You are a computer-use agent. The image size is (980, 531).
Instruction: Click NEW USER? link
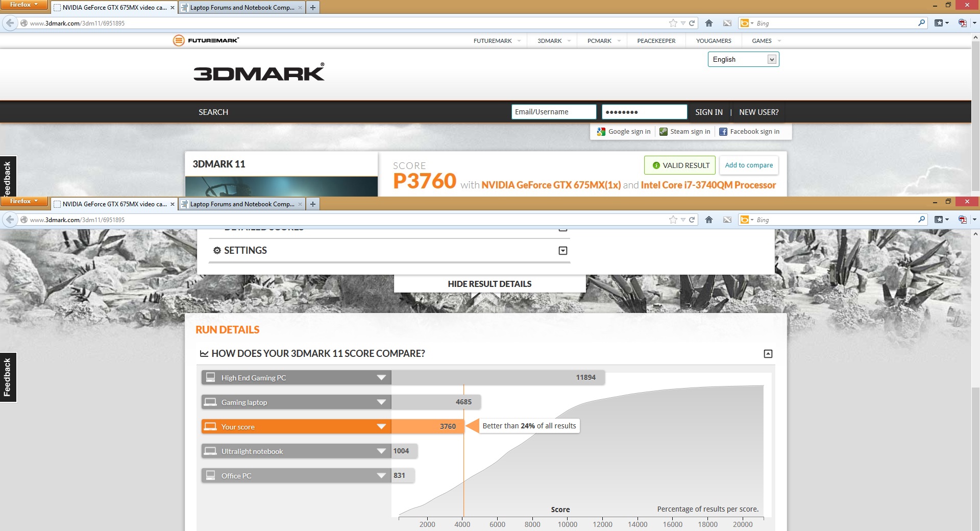758,112
